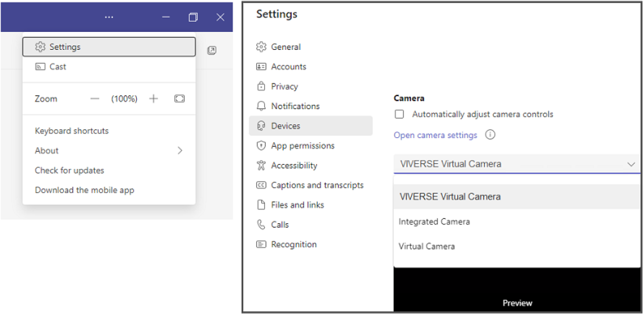644x315 pixels.
Task: Enable Automatically adjust camera controls checkbox
Action: tap(399, 114)
